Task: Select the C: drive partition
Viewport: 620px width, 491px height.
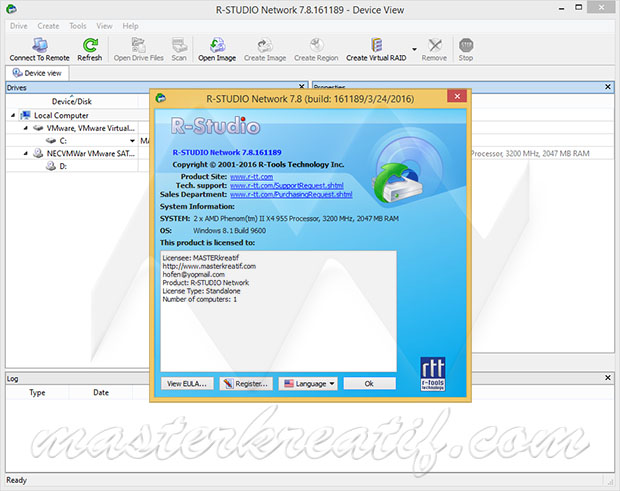Action: 63,141
